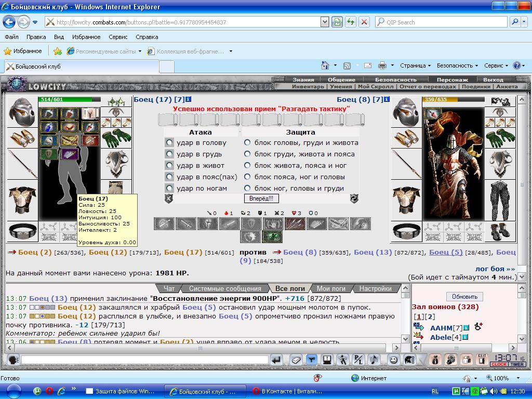Select defense блок живота, пояса и ног
532x399 pixels.
(x=247, y=165)
